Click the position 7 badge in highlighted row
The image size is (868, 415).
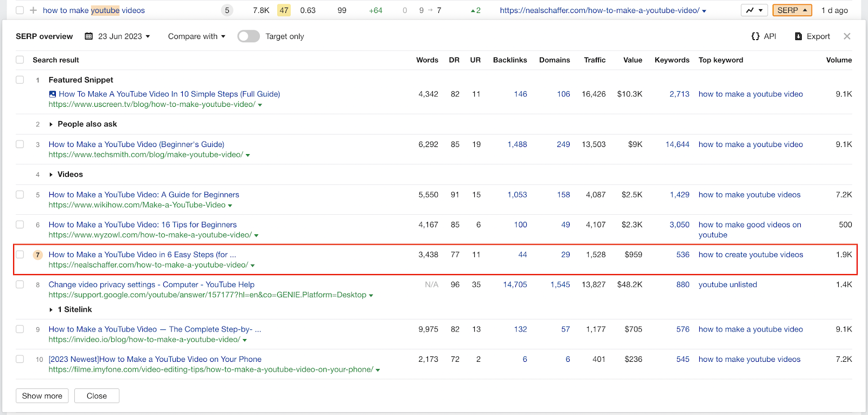click(x=38, y=254)
